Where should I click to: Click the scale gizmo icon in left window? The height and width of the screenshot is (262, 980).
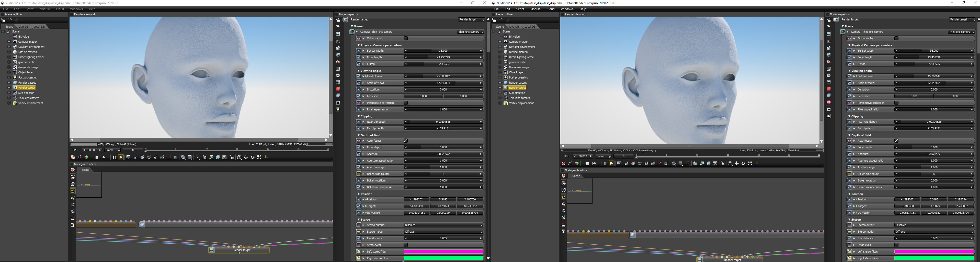click(x=259, y=157)
